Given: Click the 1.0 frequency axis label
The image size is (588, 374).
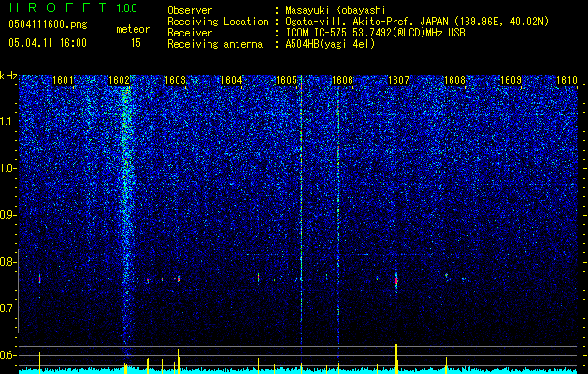Looking at the screenshot, I should coord(8,168).
